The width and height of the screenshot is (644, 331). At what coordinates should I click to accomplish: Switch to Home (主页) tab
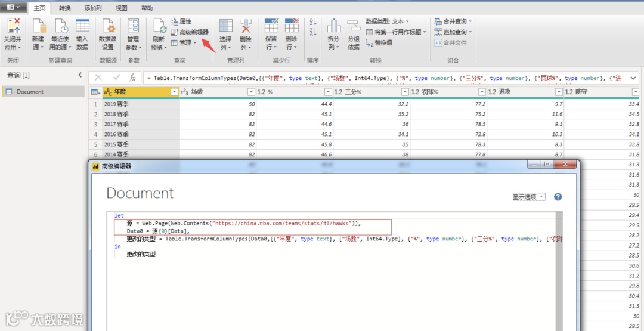pos(39,8)
